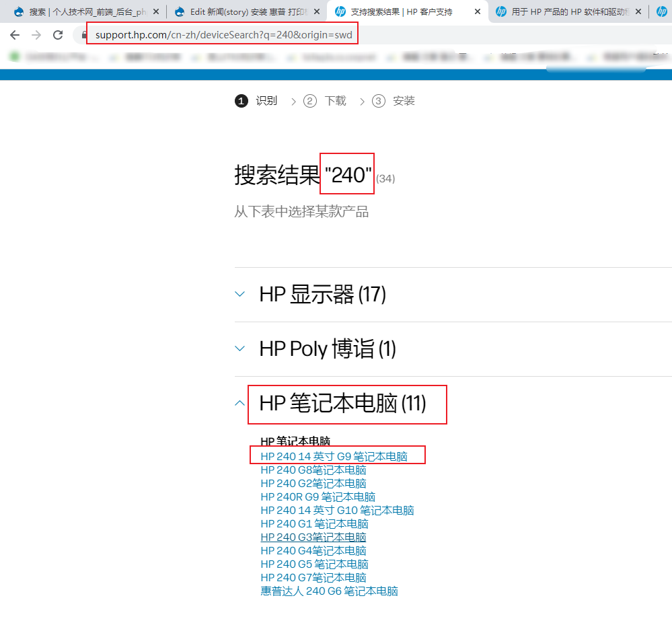
Task: Open 惠普达人 240 G6 笔记本电脑 link
Action: [x=329, y=591]
